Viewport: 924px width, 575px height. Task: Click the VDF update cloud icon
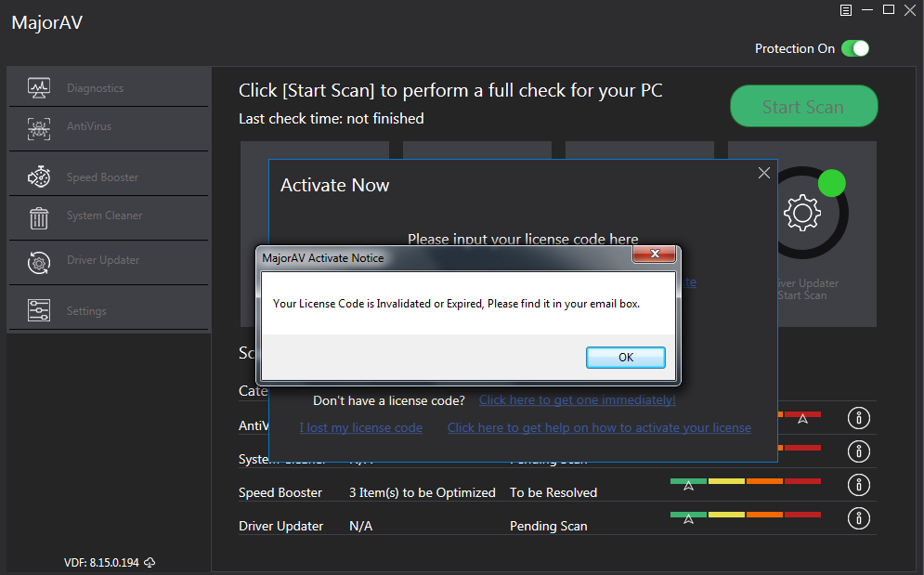[x=150, y=563]
